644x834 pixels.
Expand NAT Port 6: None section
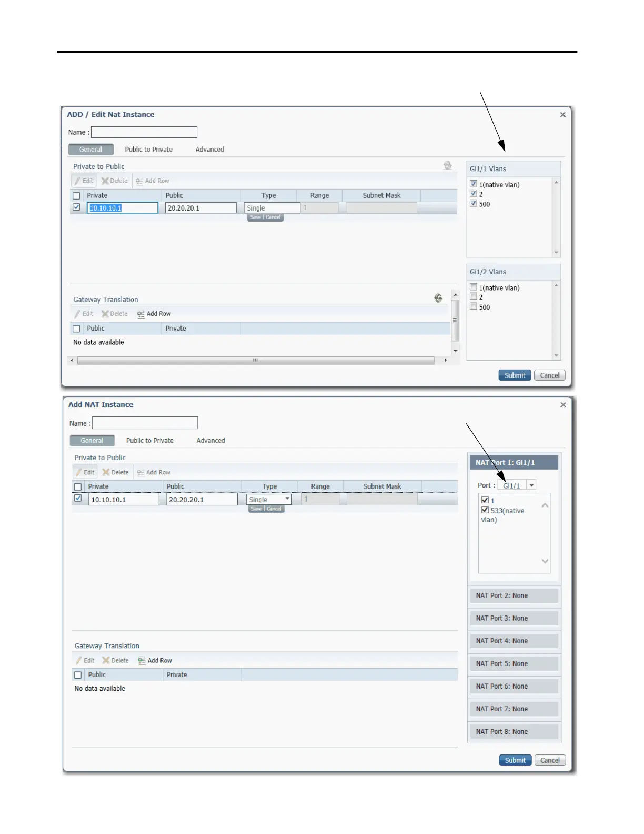point(514,686)
